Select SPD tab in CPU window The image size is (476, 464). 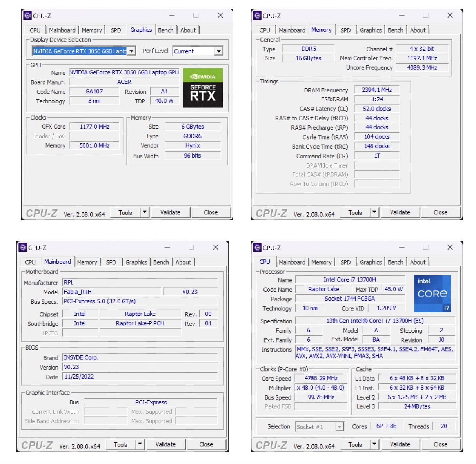tap(345, 262)
